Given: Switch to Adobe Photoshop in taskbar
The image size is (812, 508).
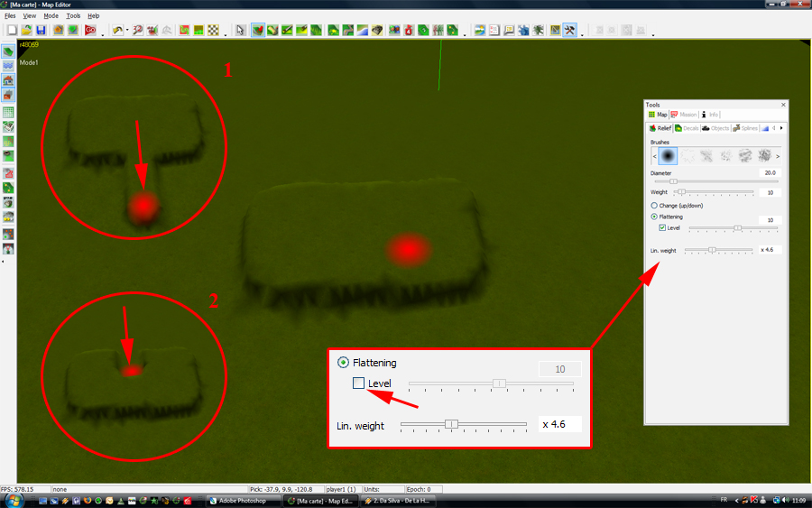Looking at the screenshot, I should pos(243,501).
